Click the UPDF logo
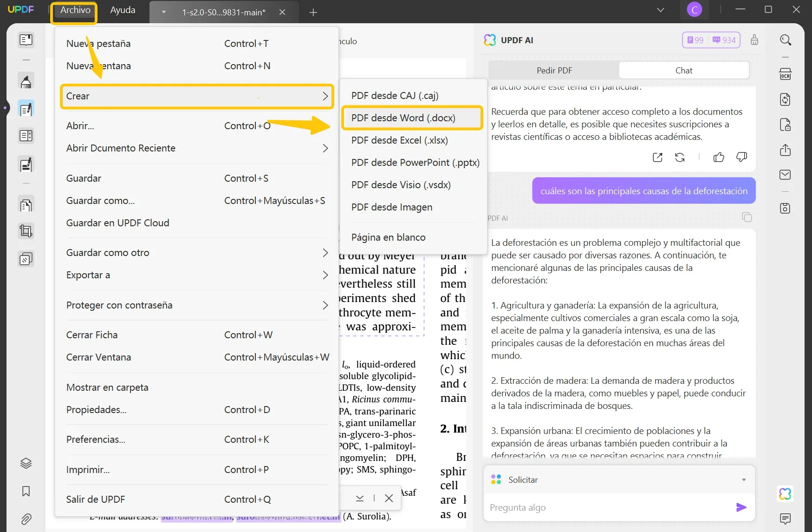This screenshot has width=812, height=532. click(x=21, y=9)
